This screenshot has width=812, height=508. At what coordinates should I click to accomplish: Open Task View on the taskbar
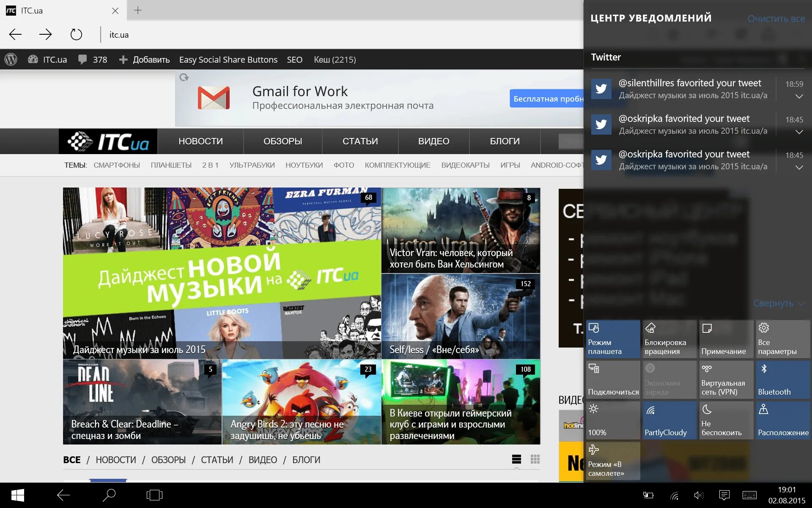tap(154, 495)
